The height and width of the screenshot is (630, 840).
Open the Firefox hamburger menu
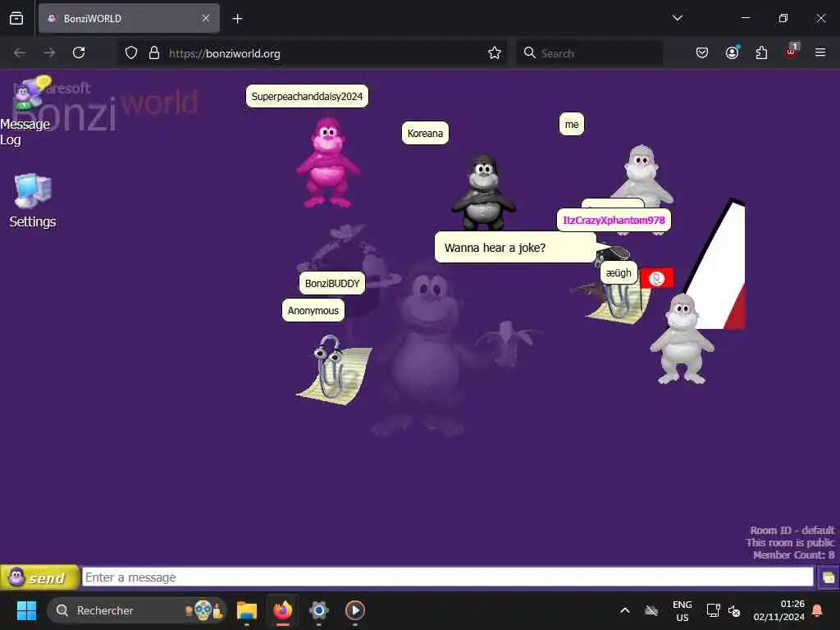coord(820,52)
